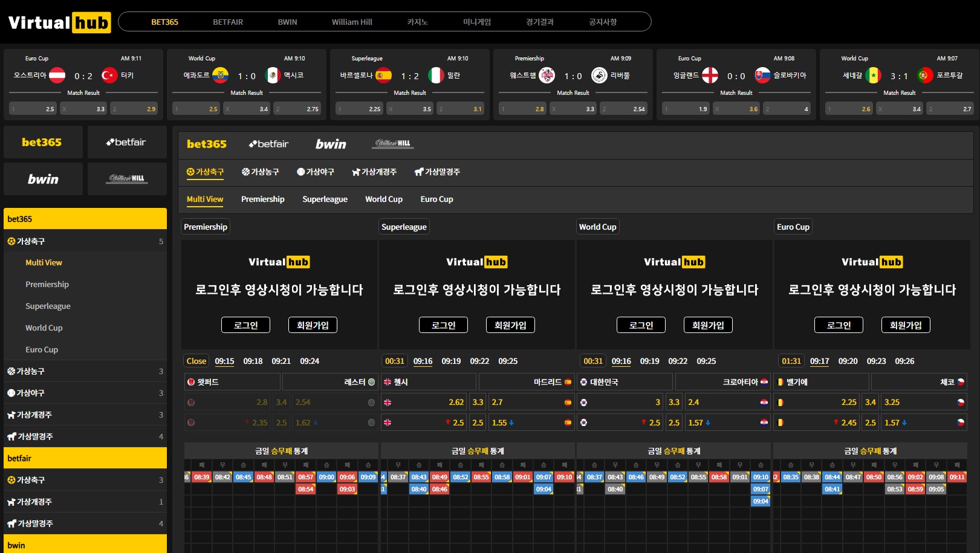
Task: Switch to the World Cup league tab
Action: pyautogui.click(x=383, y=199)
